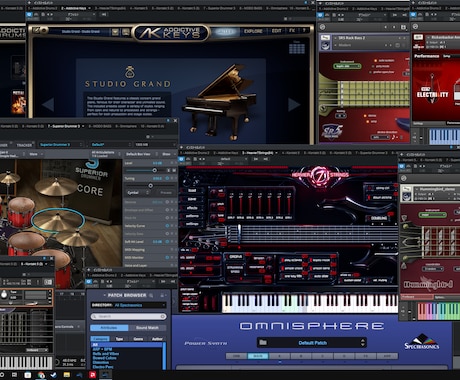The height and width of the screenshot is (380, 460).
Task: Click the SR5 Rock Bass logo
Action: tap(332, 131)
